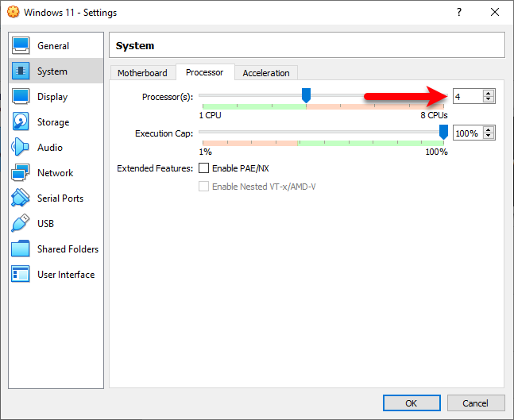Screen dimensions: 514x420
Task: Select the USB text label in sidebar
Action: (45, 224)
